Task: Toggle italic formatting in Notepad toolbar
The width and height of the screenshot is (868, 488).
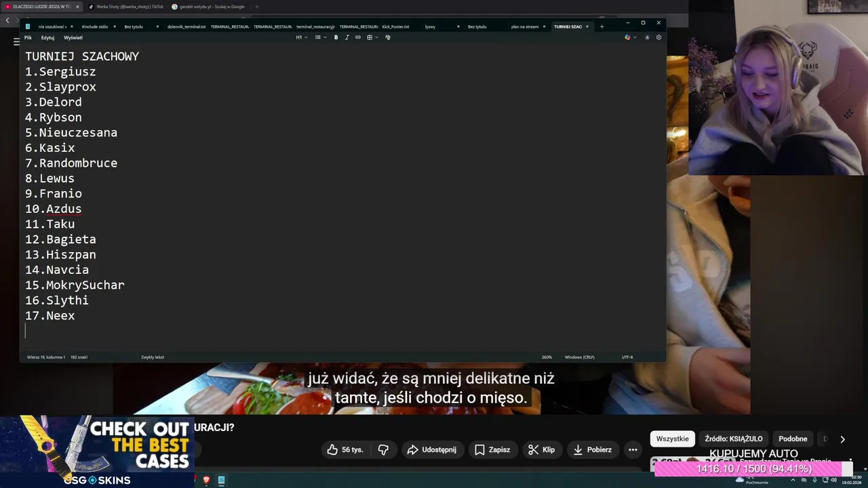Action: point(347,37)
